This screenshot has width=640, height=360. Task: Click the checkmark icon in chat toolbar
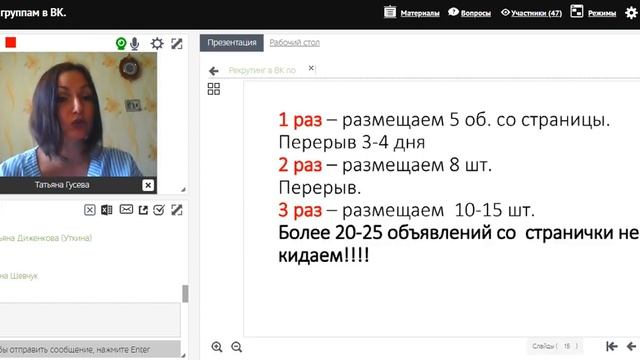[159, 210]
